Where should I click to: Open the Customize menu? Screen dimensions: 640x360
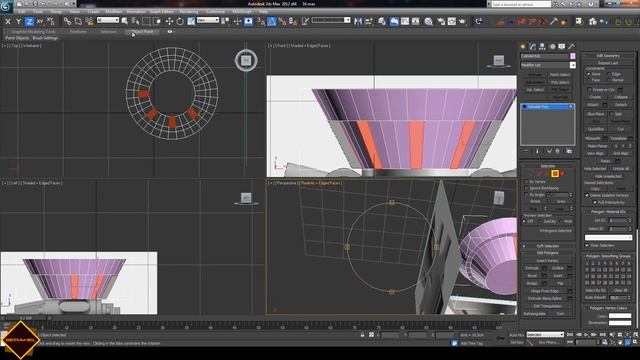215,12
